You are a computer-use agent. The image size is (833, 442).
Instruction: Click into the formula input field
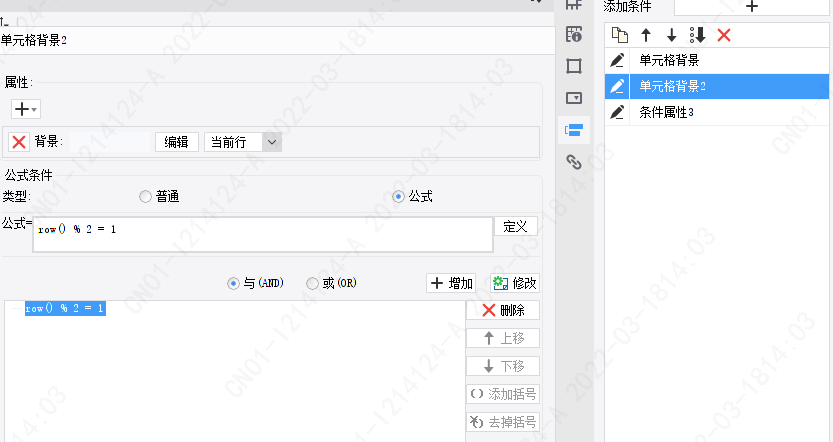[262, 234]
